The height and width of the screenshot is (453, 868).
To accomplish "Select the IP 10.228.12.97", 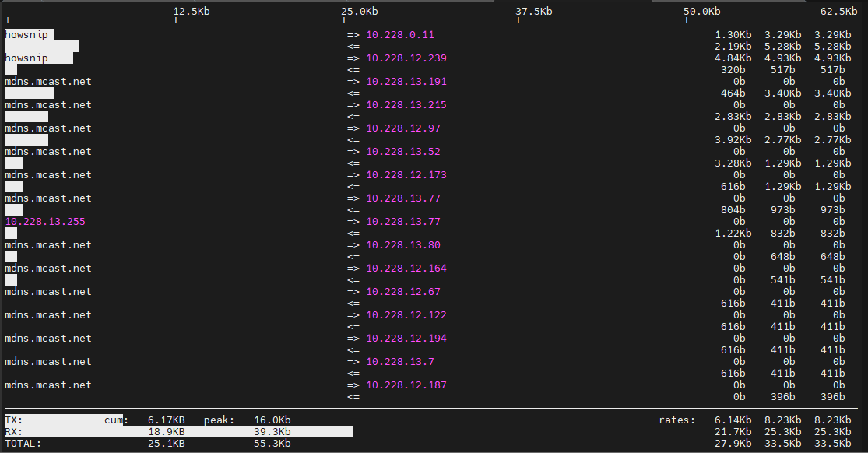I will 403,128.
